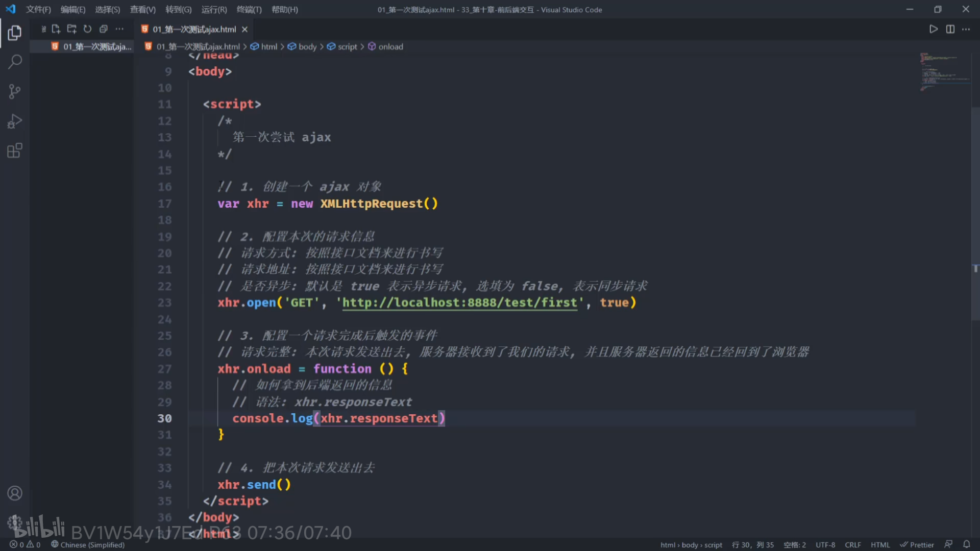Refresh the Explorer file list
This screenshot has height=551, width=980.
87,29
